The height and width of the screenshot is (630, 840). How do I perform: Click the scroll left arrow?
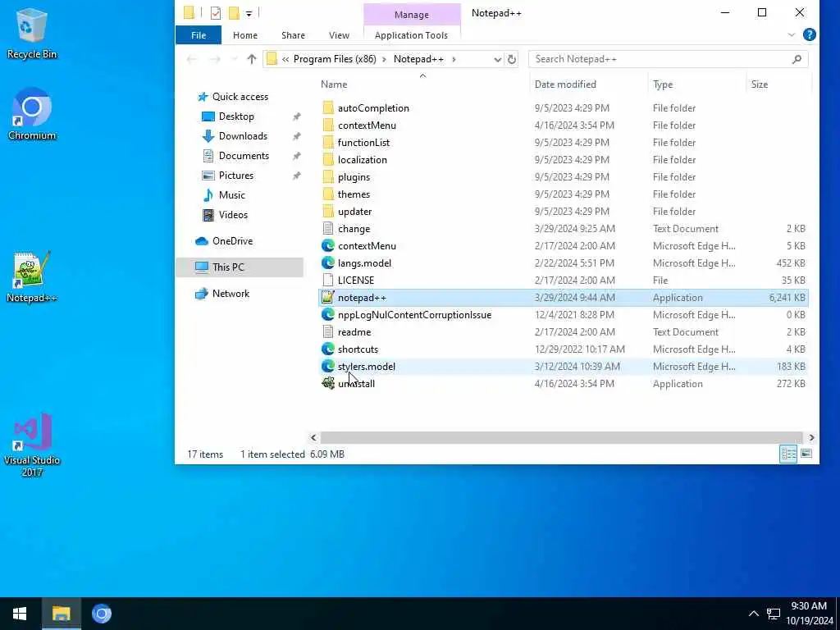(x=313, y=438)
